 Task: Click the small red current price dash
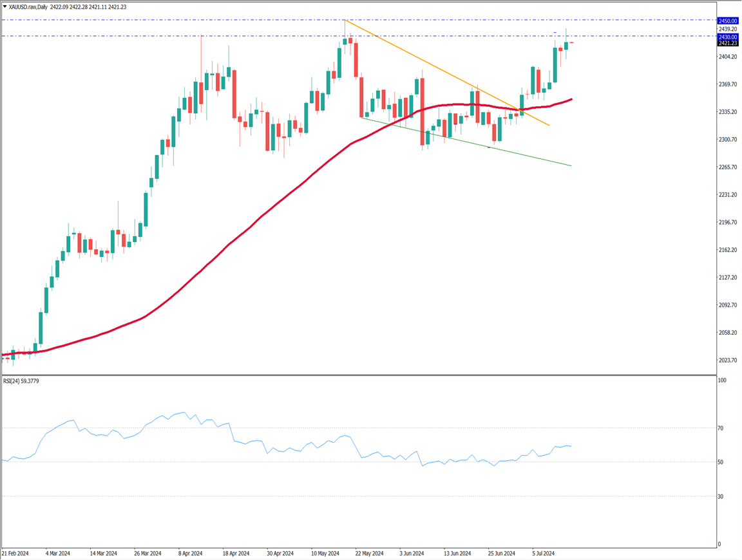(571, 42)
